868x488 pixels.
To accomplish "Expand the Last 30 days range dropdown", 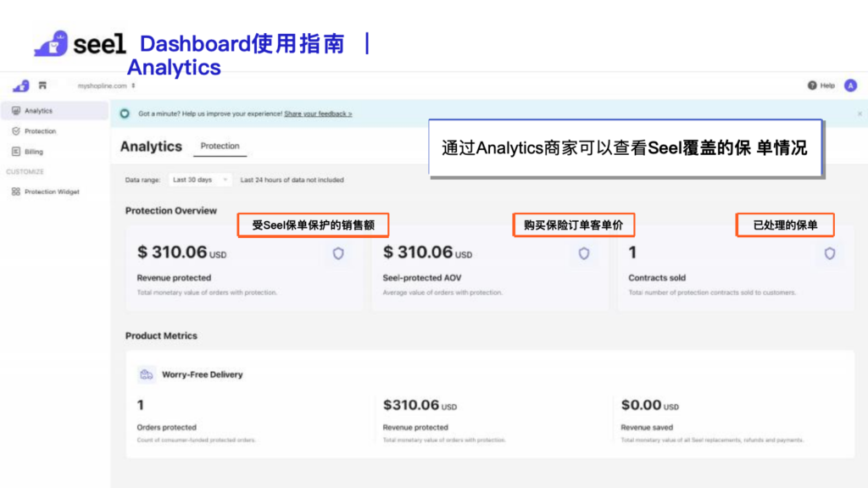I will (x=202, y=180).
